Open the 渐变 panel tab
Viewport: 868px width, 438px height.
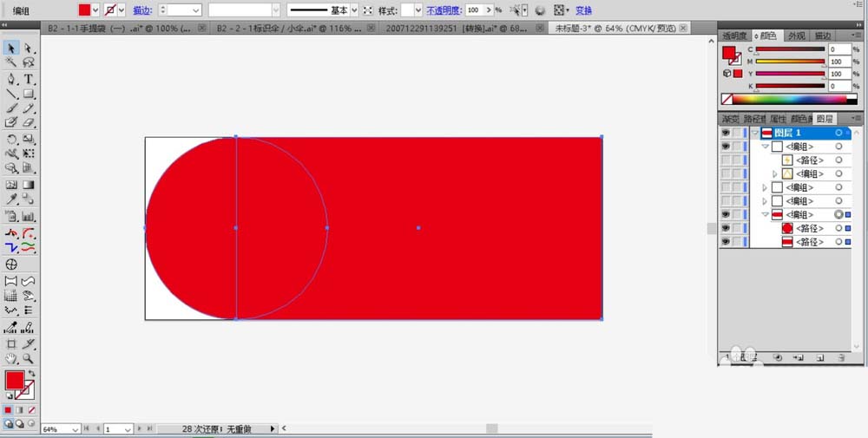coord(730,119)
